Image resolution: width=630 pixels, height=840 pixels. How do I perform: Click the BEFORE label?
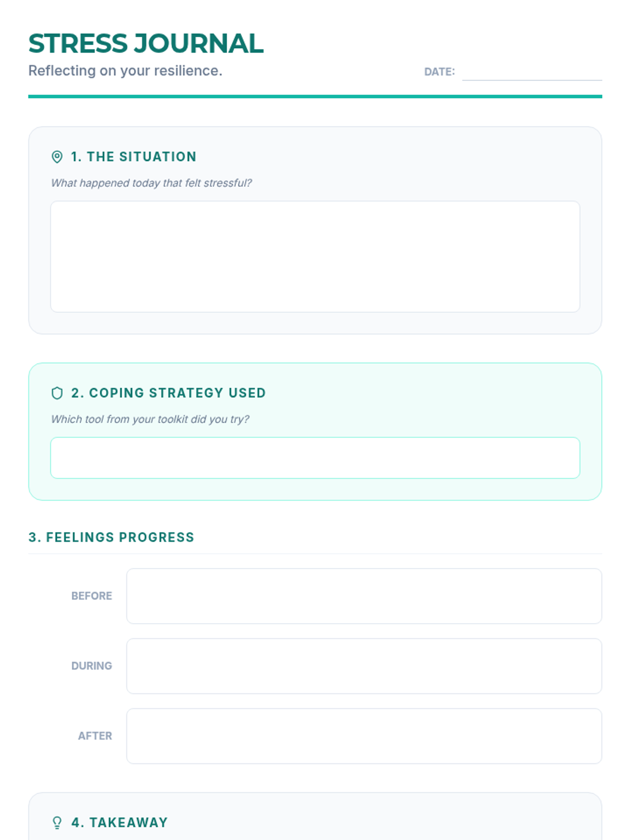pyautogui.click(x=92, y=596)
